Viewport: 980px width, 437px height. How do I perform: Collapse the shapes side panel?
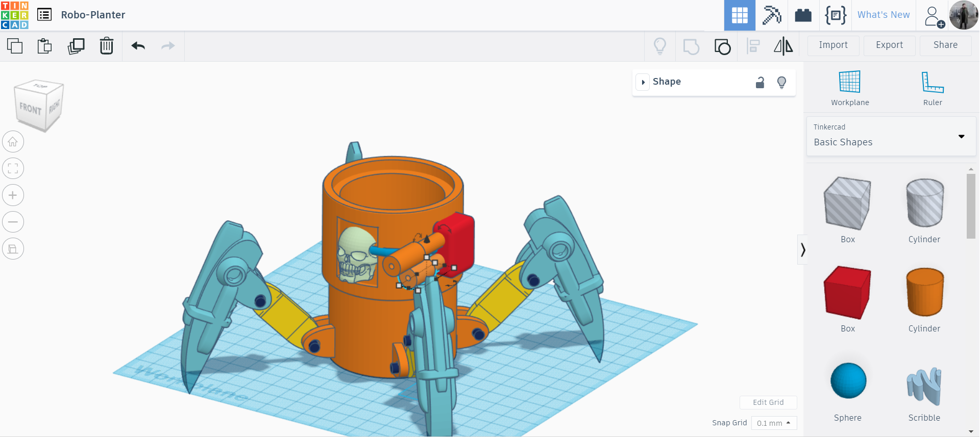click(x=802, y=250)
